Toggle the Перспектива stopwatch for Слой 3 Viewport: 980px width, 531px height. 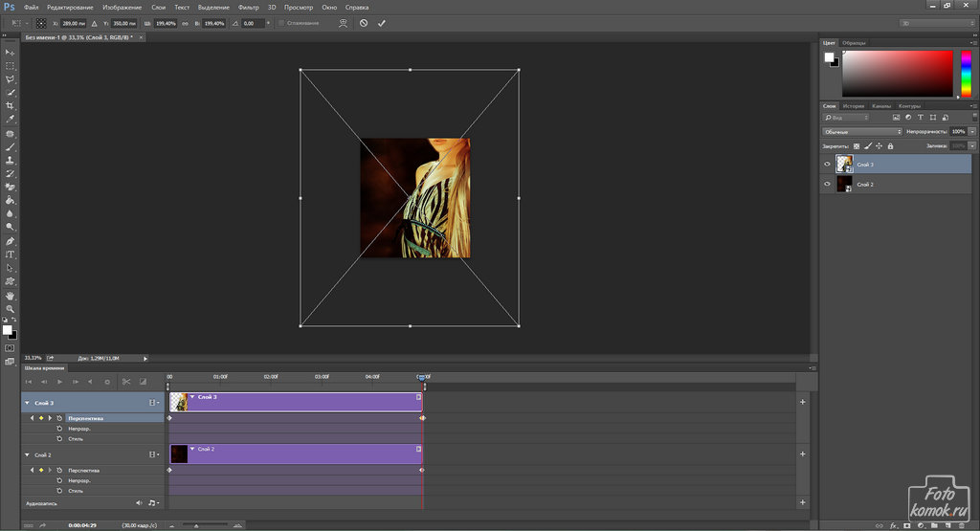coord(59,418)
